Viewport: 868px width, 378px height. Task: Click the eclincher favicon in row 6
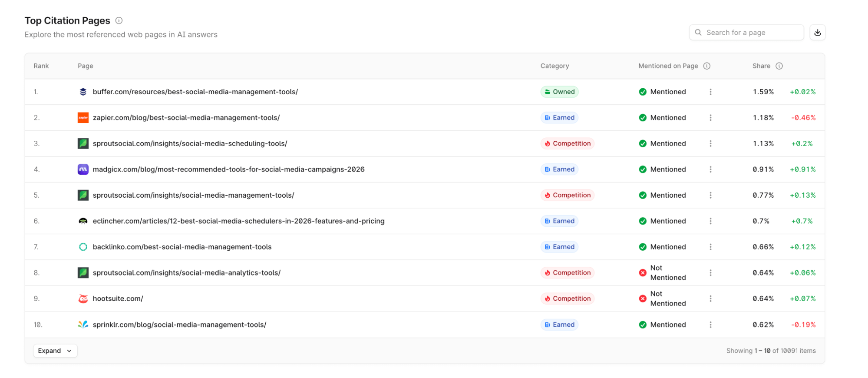[83, 221]
